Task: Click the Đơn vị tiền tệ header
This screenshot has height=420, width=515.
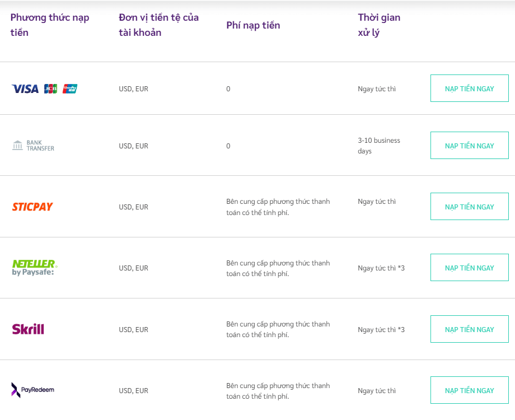Action: (158, 25)
